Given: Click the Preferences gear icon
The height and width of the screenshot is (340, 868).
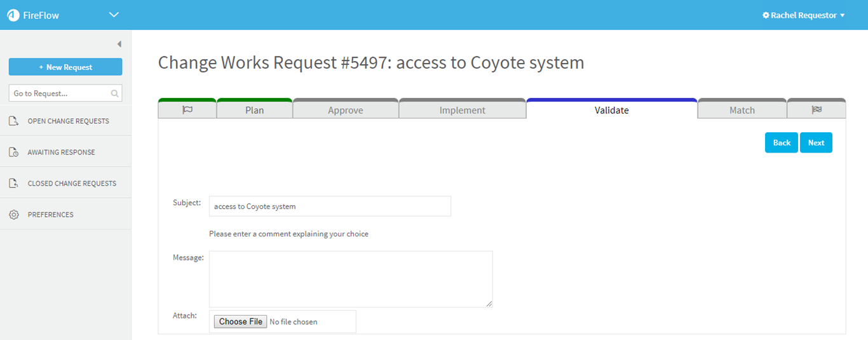Looking at the screenshot, I should 14,215.
